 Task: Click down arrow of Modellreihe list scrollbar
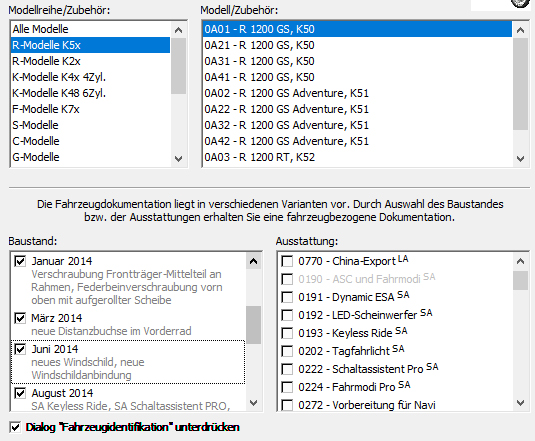[178, 159]
